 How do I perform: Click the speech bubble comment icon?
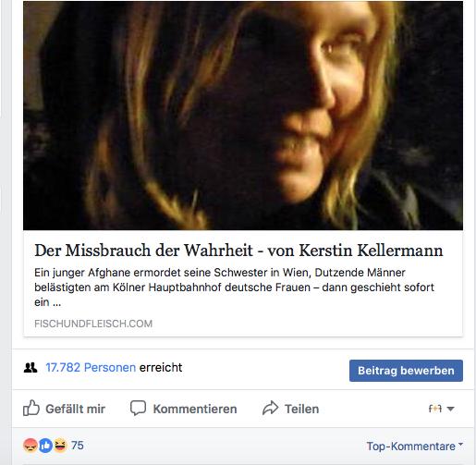coord(138,409)
